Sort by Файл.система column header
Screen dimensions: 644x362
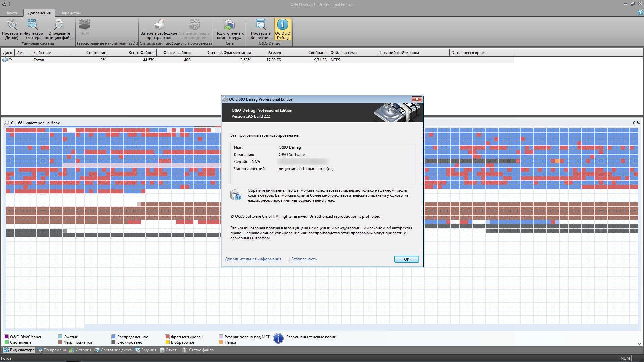point(353,53)
